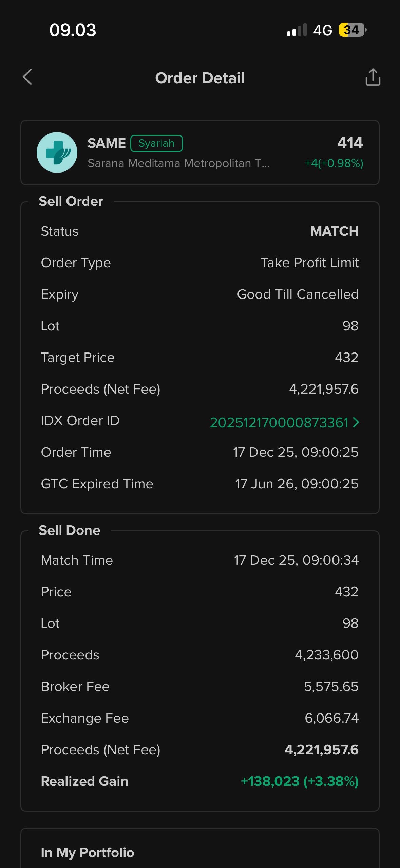Viewport: 400px width, 868px height.
Task: Tap the Sarana Meditama Metropolitan company name
Action: coord(178,163)
